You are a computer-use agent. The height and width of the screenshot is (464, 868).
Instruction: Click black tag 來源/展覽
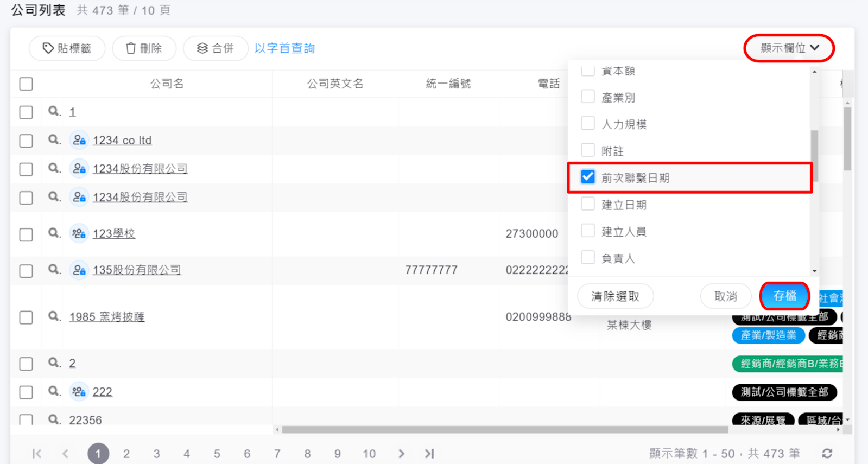tap(763, 419)
